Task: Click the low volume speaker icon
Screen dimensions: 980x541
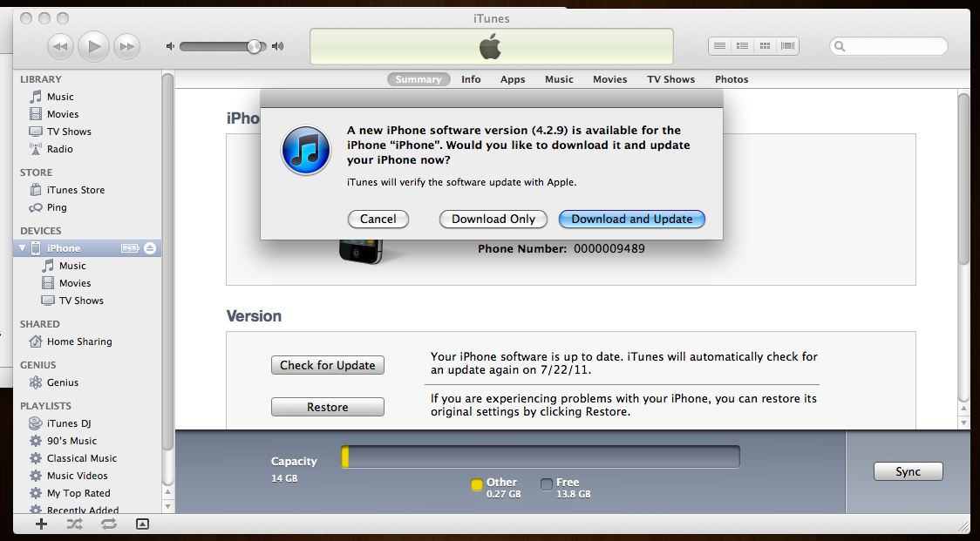Action: (170, 46)
